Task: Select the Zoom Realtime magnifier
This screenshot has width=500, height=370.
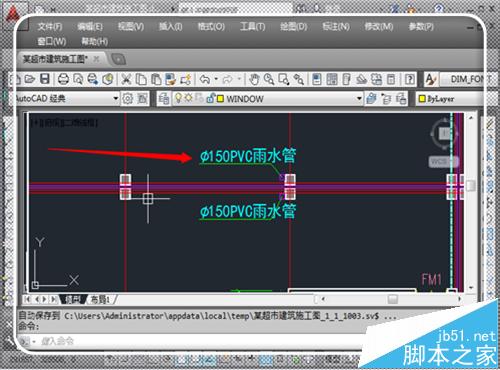Action: point(269,79)
